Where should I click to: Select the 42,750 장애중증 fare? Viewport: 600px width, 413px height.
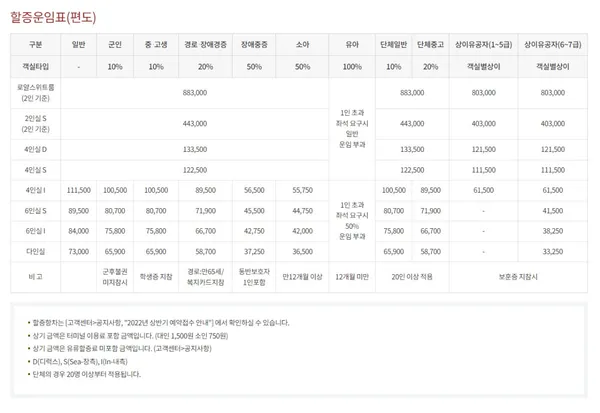pyautogui.click(x=254, y=231)
